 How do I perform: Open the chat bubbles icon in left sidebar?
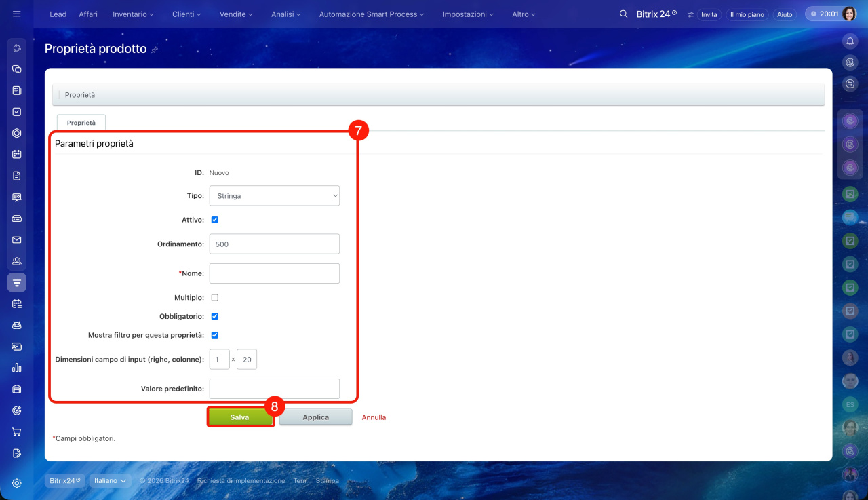tap(17, 69)
